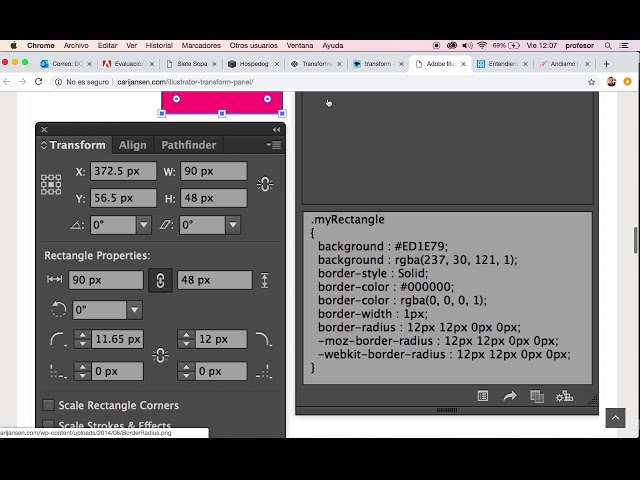
Task: Click the W width field
Action: [x=213, y=171]
